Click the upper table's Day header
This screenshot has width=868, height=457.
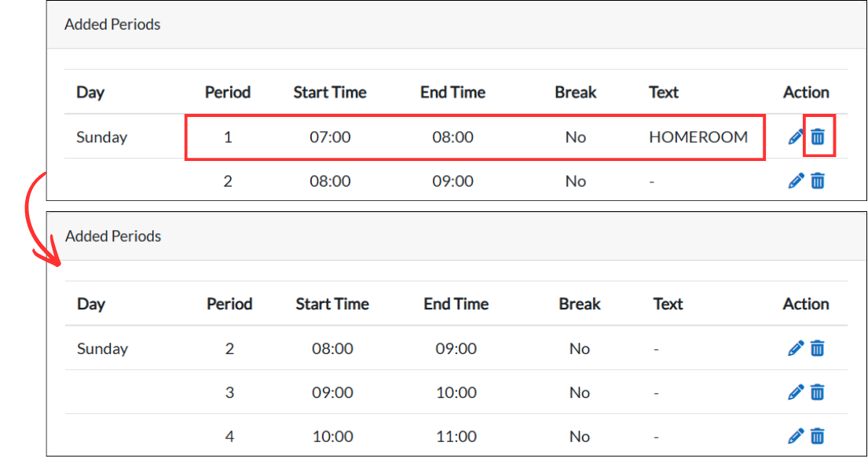90,93
